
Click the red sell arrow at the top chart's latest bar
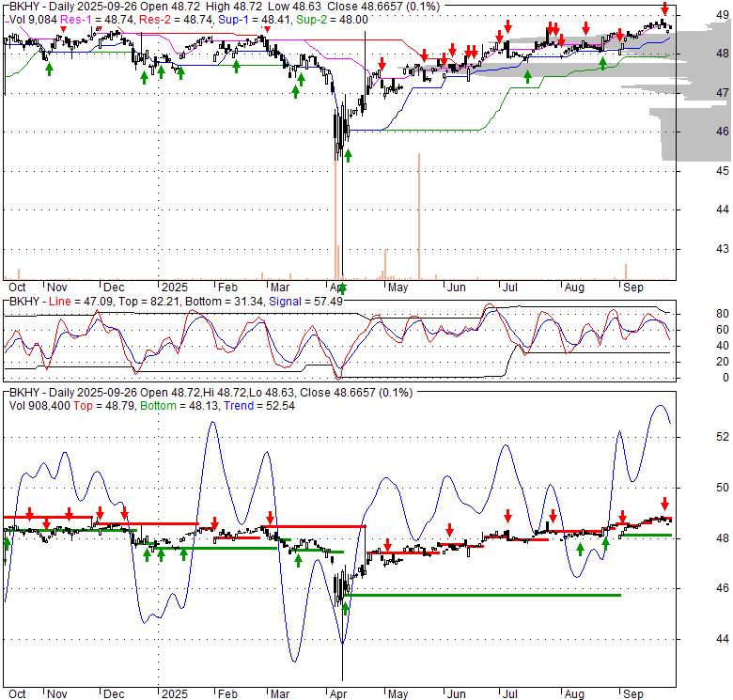pyautogui.click(x=664, y=8)
